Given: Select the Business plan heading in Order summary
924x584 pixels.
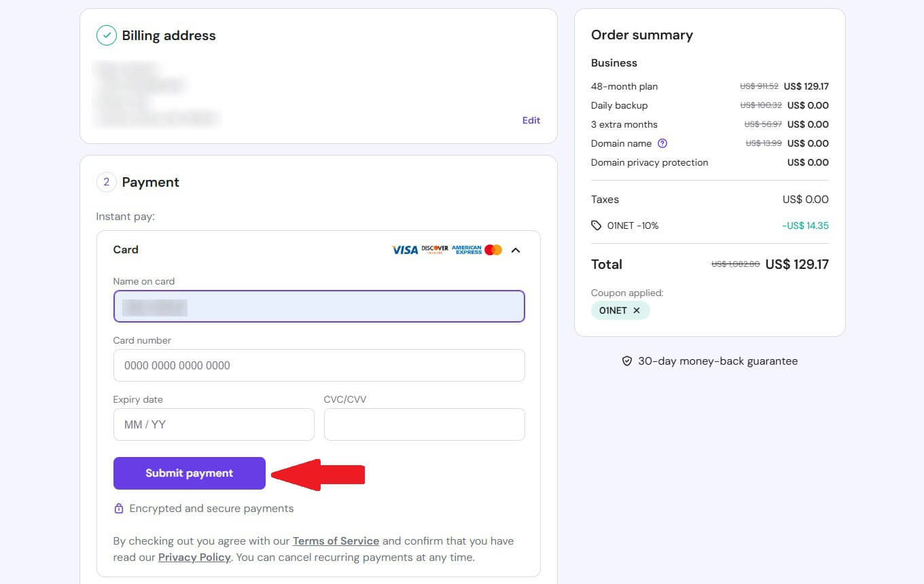Looking at the screenshot, I should [x=614, y=62].
